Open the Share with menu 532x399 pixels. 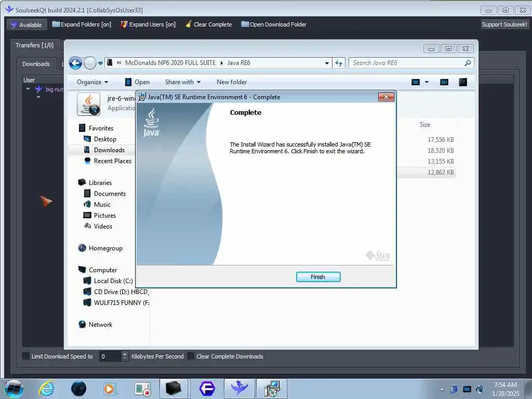(182, 82)
